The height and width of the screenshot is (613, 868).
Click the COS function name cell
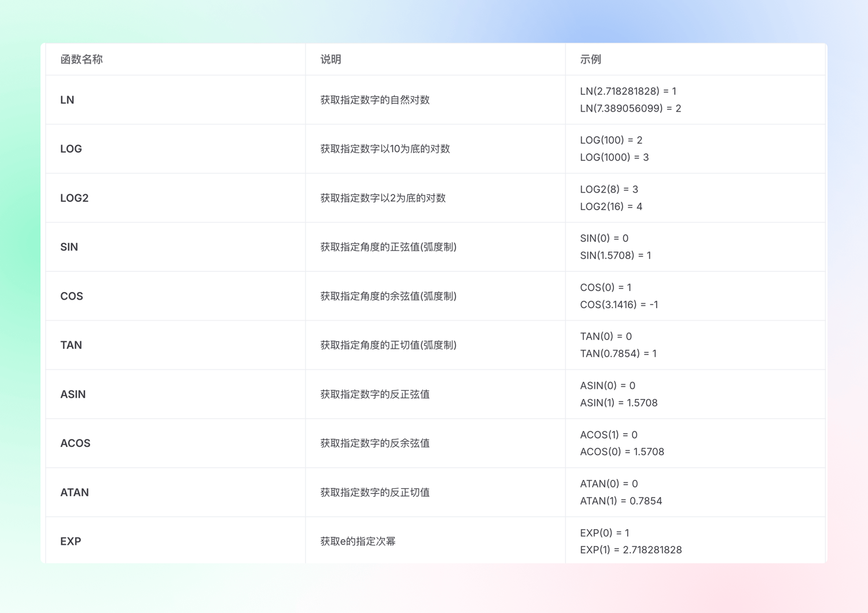[72, 297]
